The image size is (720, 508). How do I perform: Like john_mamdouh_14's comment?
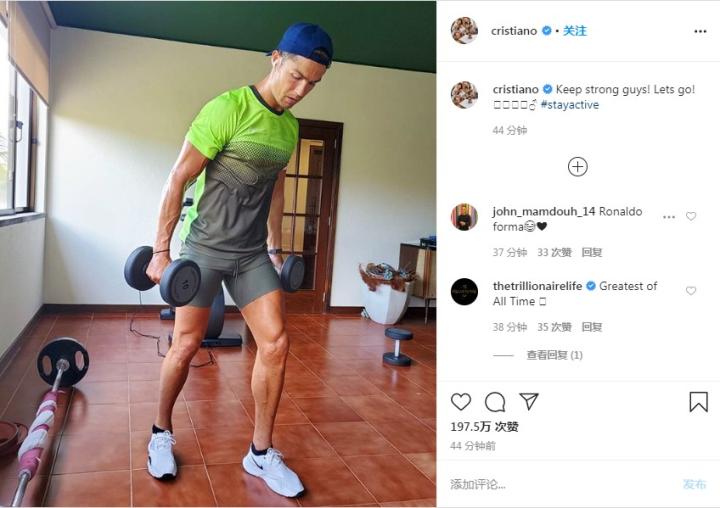[x=691, y=216]
